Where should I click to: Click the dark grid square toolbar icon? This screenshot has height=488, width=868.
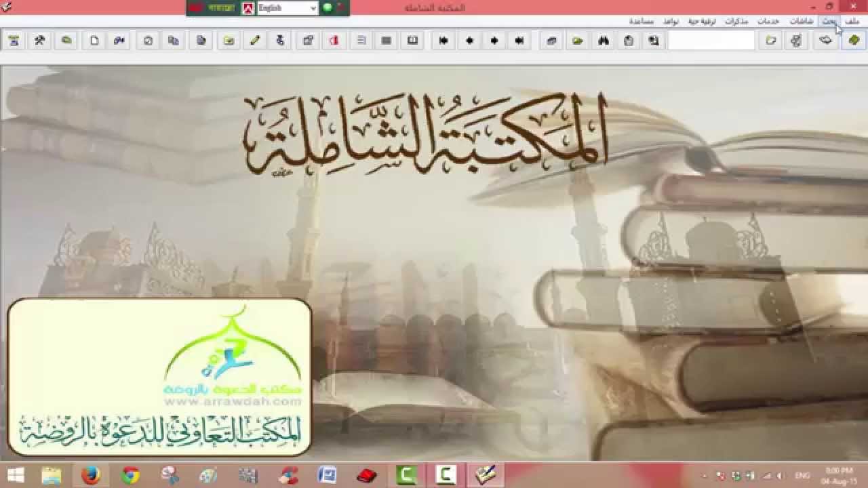387,41
